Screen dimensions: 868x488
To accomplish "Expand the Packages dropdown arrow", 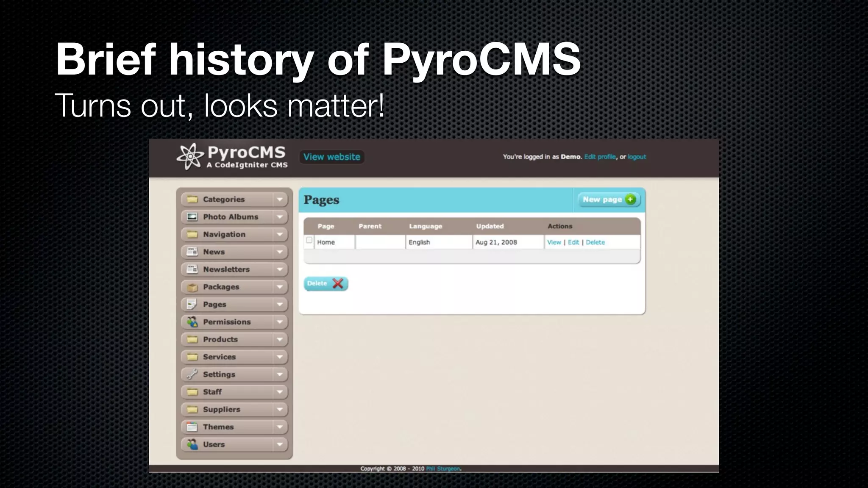I will [x=280, y=287].
